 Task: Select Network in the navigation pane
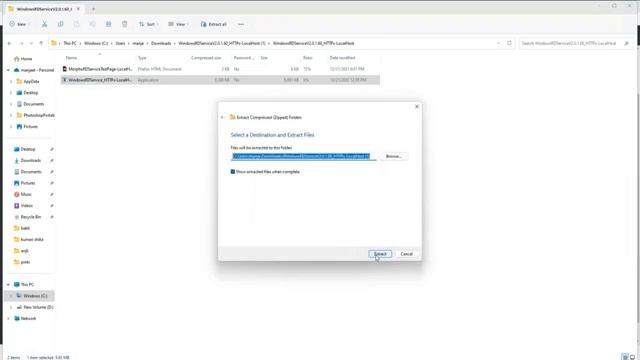coord(25,318)
